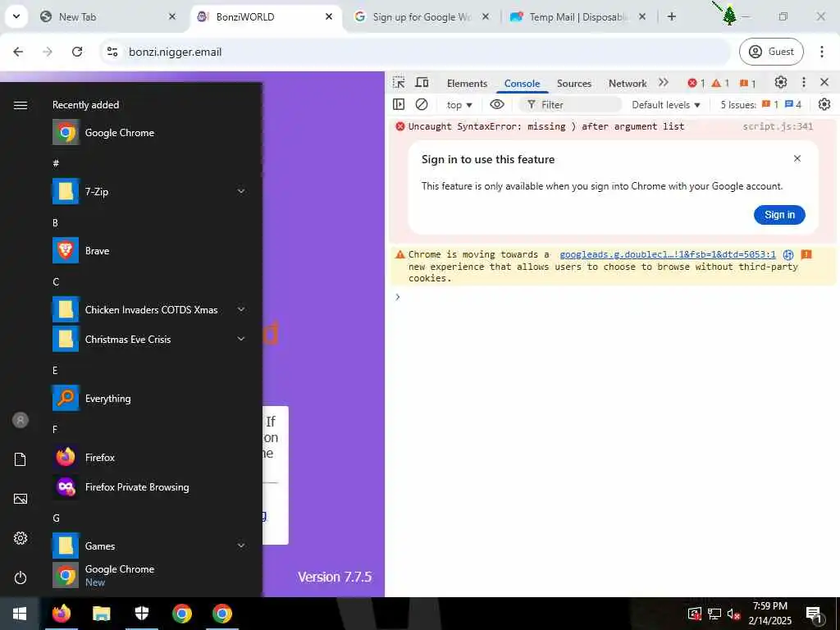The image size is (840, 630).
Task: Open Pictures from the Start sidebar
Action: click(x=21, y=499)
